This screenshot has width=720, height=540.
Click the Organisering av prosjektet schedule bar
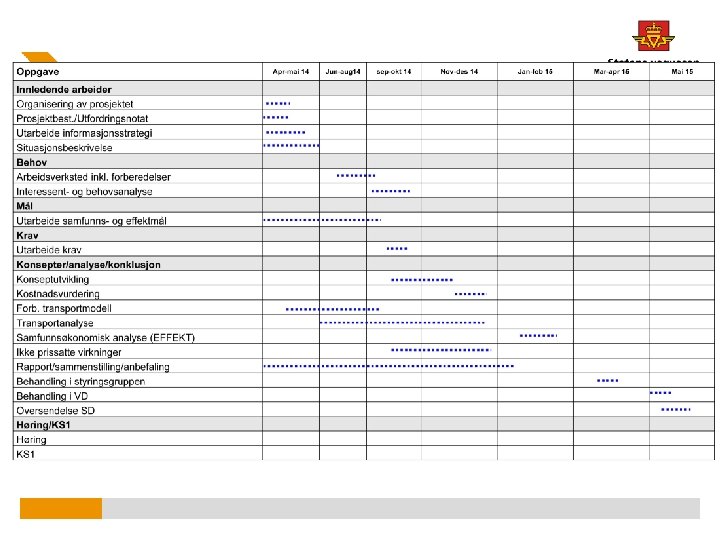(278, 104)
